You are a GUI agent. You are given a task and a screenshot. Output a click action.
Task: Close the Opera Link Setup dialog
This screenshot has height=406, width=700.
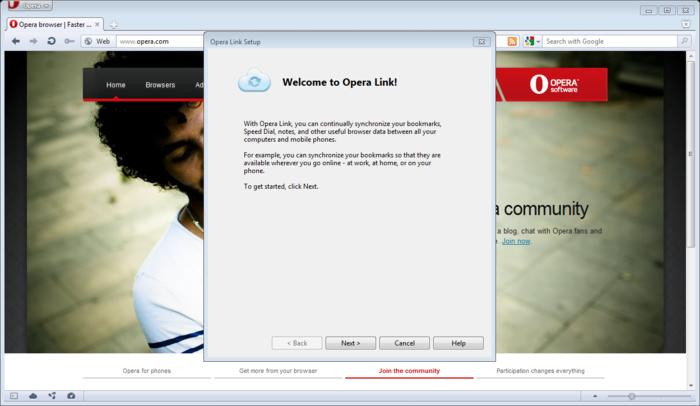(x=482, y=42)
